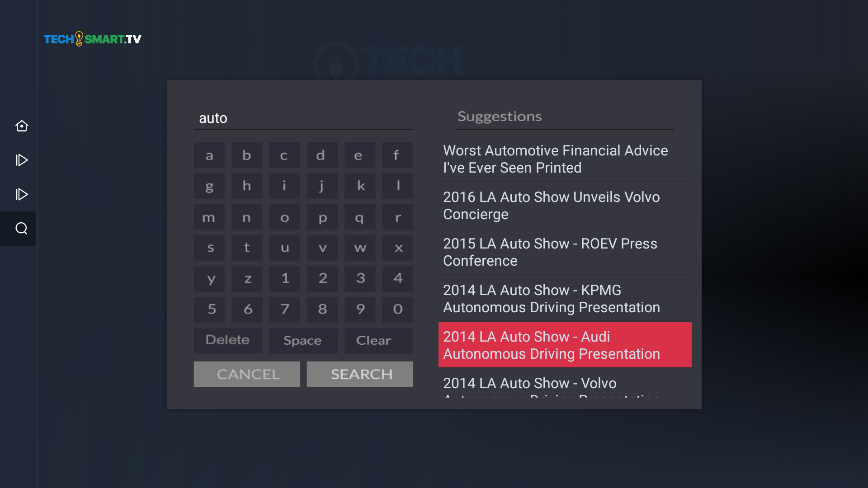Click the TechSmart.TV logo
This screenshot has width=868, height=488.
point(92,39)
